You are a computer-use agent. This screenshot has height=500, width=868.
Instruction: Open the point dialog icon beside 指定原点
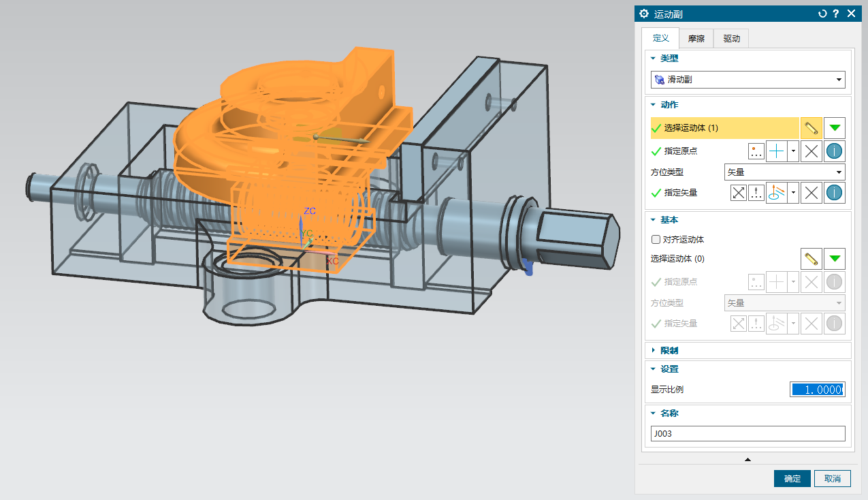(756, 151)
